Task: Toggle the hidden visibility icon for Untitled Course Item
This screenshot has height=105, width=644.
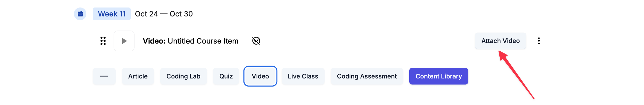Action: [256, 41]
